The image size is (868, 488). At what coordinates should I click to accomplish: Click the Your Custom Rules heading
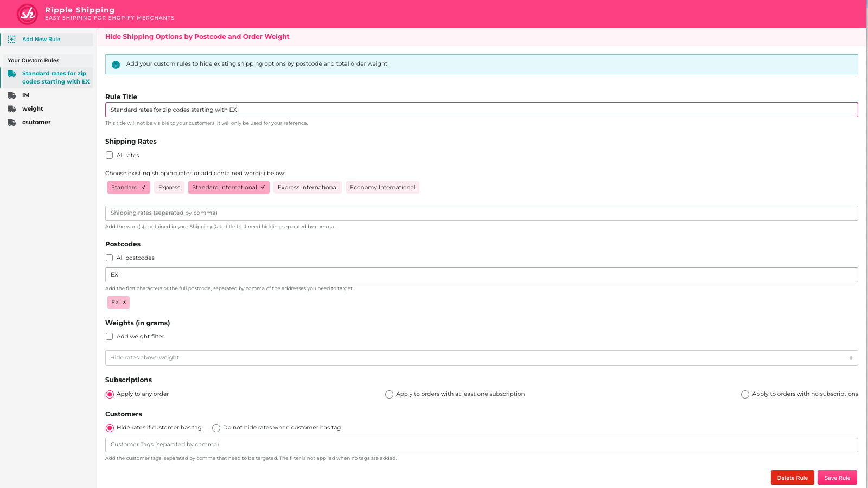(34, 61)
